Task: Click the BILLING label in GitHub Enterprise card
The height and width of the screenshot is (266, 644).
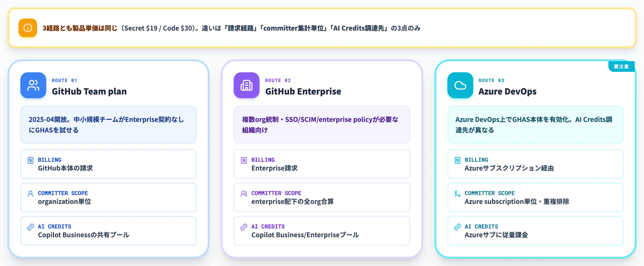Action: click(263, 160)
